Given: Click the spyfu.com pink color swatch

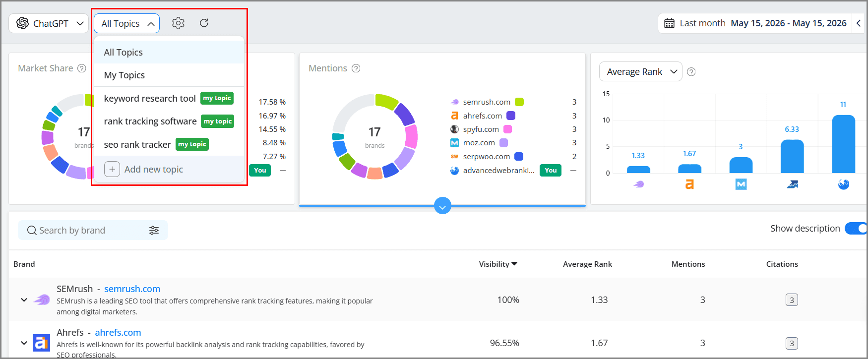Looking at the screenshot, I should point(507,129).
